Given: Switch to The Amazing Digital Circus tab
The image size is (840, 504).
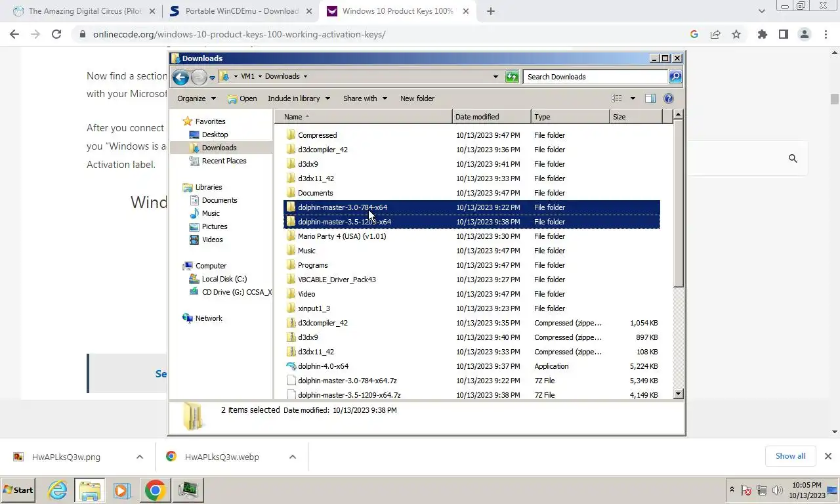Looking at the screenshot, I should (x=84, y=11).
